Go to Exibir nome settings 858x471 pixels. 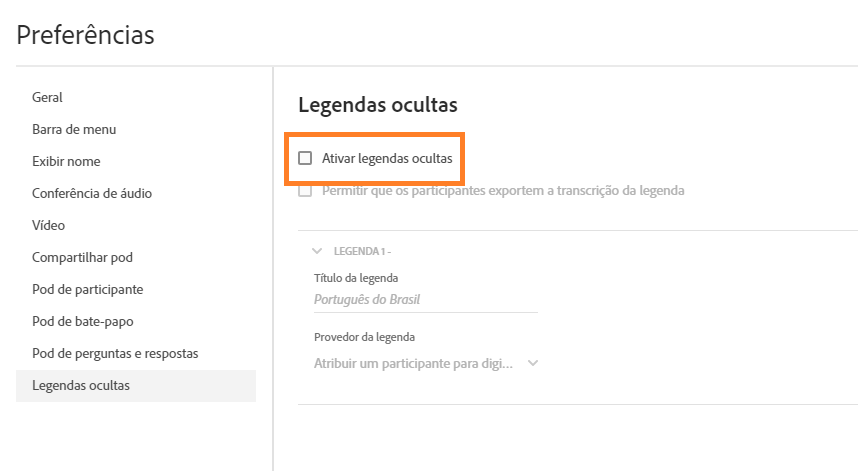pyautogui.click(x=66, y=162)
